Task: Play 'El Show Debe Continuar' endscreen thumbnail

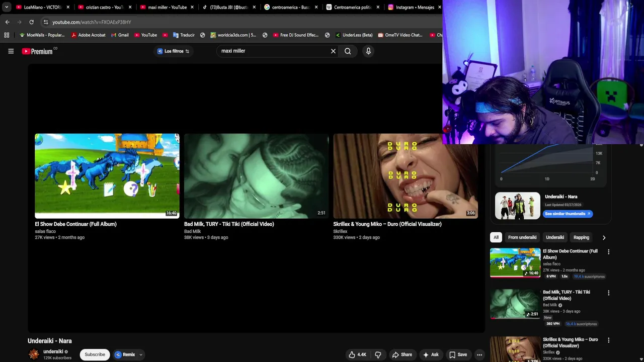Action: 107,175
